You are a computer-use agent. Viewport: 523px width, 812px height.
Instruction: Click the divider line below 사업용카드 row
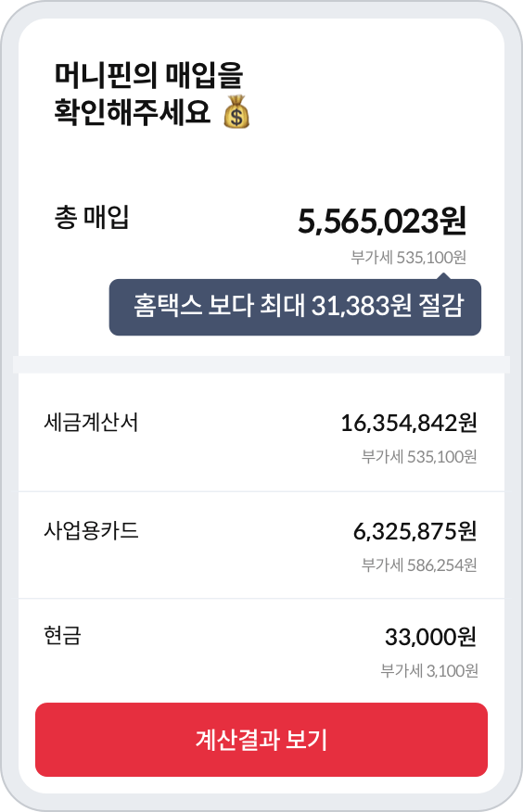[261, 599]
